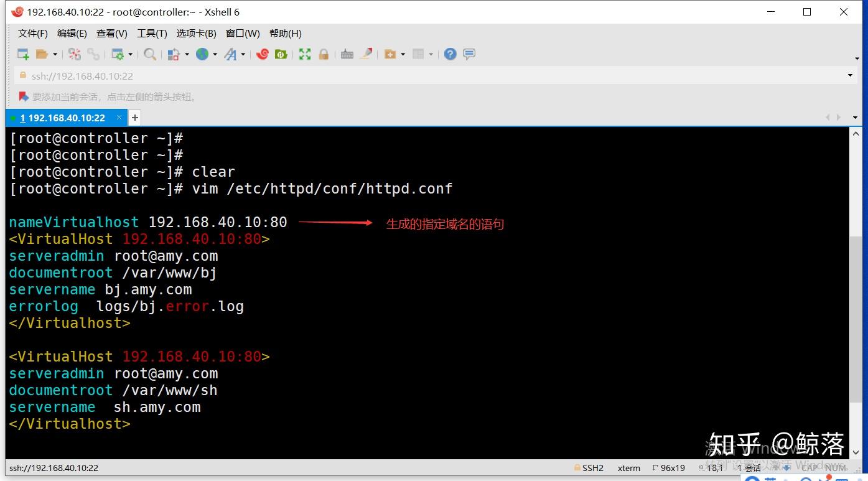Expand the Font dropdown arrow
868x481 pixels.
[243, 54]
